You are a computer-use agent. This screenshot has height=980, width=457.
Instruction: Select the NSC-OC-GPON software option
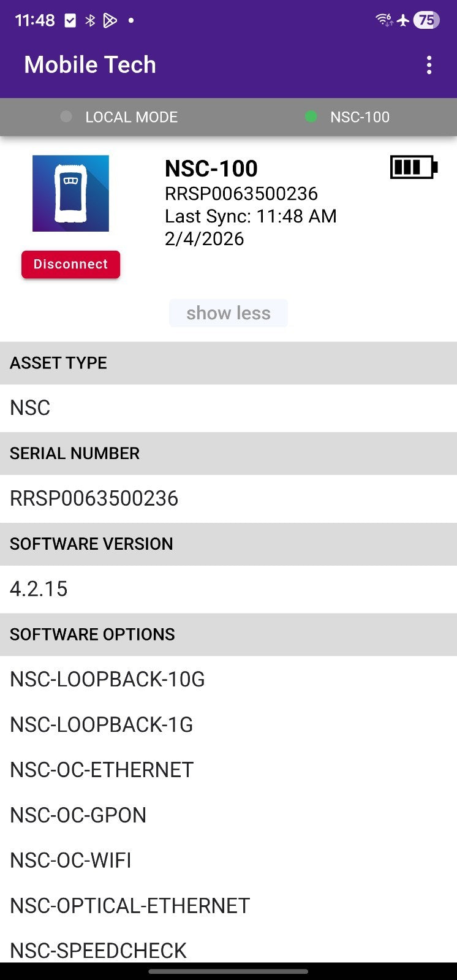pos(78,815)
